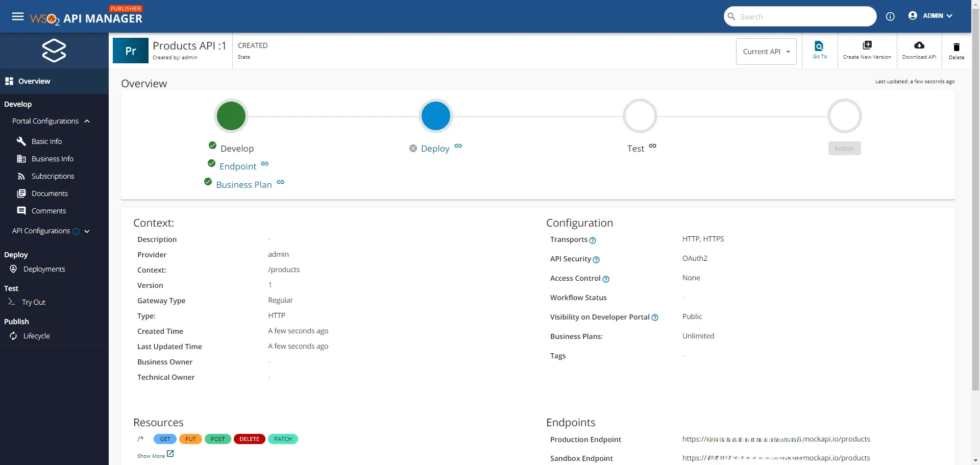The image size is (980, 465).
Task: Expand the API Configurations section
Action: (x=87, y=231)
